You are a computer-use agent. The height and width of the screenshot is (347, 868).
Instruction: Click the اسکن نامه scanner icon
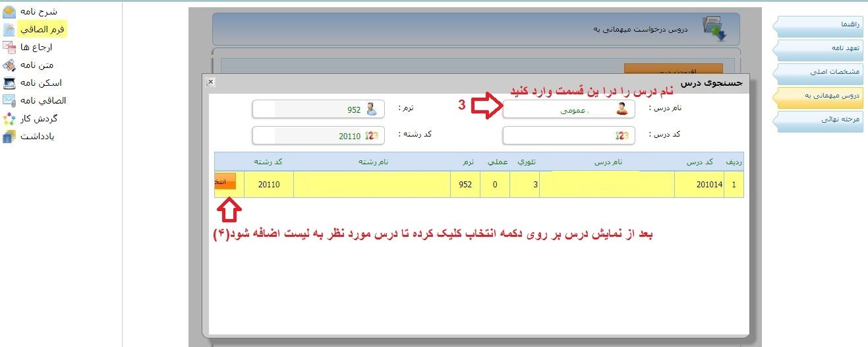(x=9, y=83)
